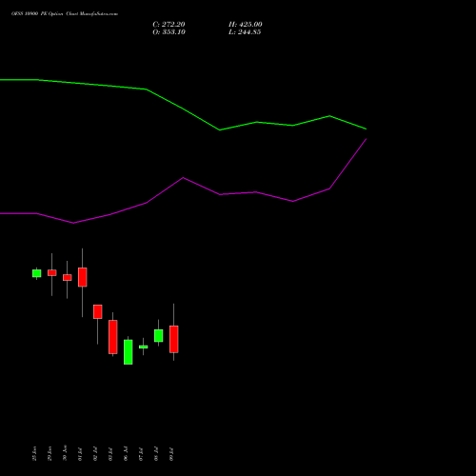The width and height of the screenshot is (476, 476).
Task: Click the open price value O: 353.10
Action: [x=169, y=32]
